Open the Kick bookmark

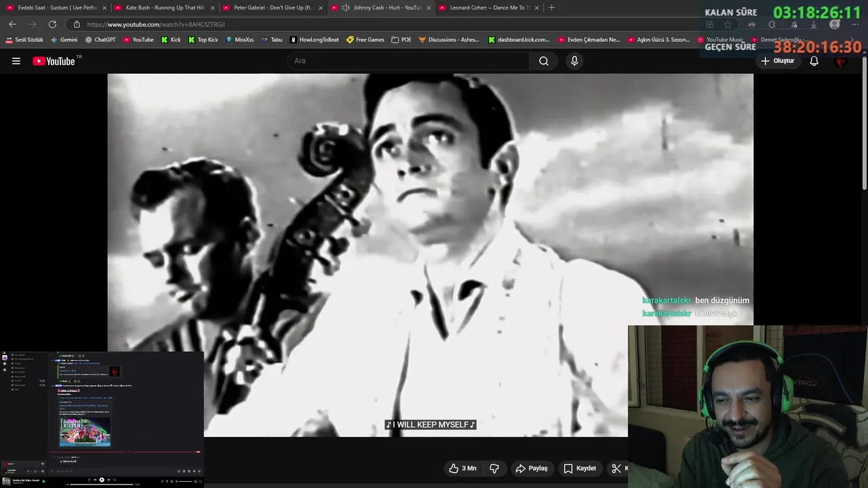171,40
